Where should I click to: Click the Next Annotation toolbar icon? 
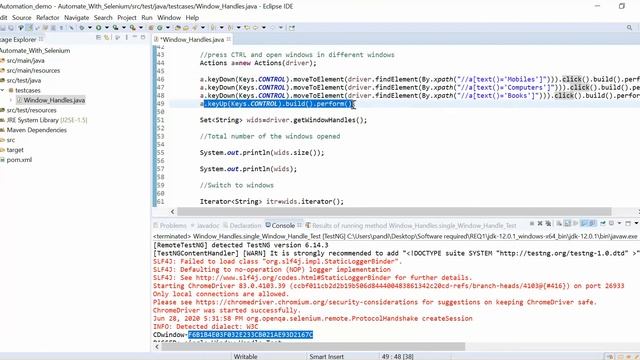coord(213,28)
